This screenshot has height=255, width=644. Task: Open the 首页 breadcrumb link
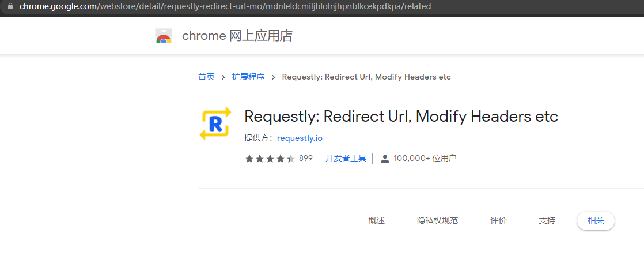pyautogui.click(x=207, y=77)
